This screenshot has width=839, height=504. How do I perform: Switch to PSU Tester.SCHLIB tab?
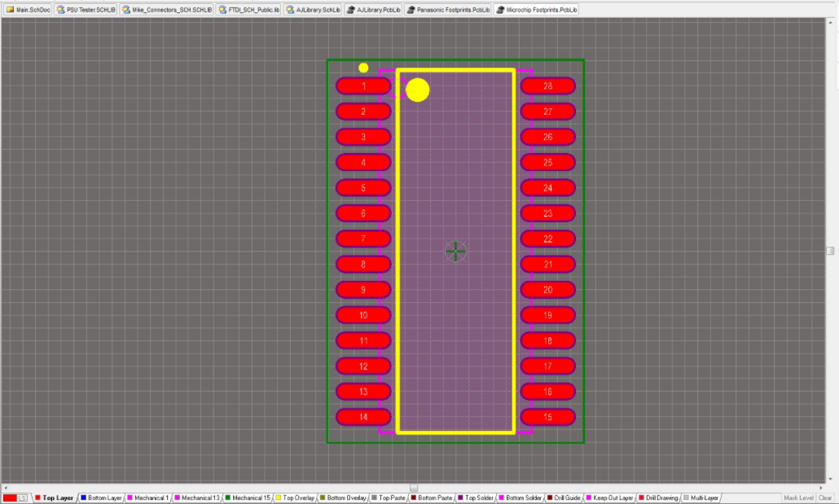point(86,9)
